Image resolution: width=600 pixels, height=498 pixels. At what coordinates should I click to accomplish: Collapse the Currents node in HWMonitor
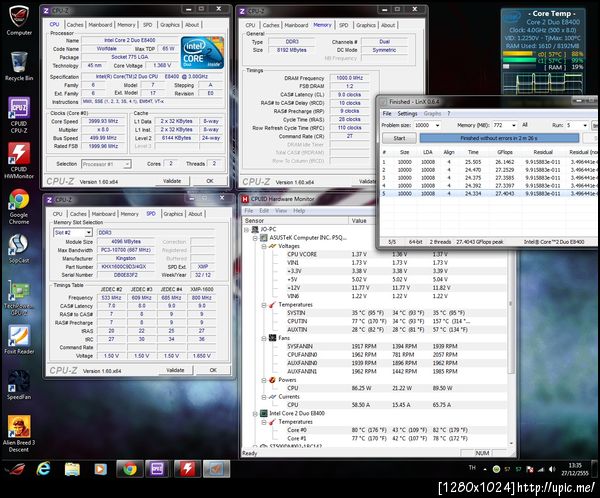pyautogui.click(x=264, y=397)
